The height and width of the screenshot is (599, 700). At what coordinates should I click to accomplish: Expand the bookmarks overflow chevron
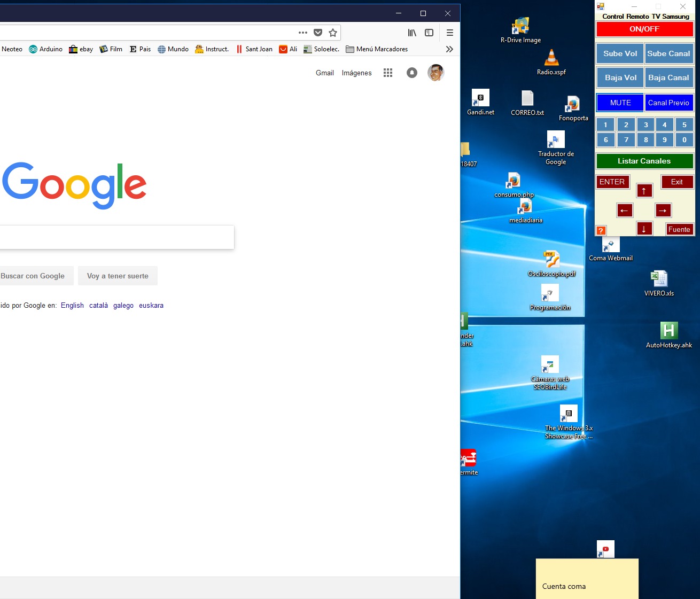pyautogui.click(x=449, y=49)
